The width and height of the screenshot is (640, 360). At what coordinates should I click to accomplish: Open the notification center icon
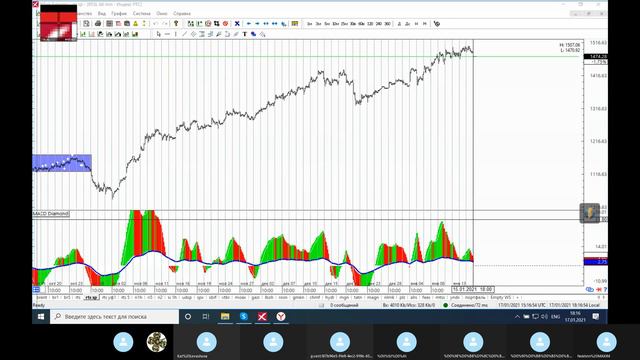click(596, 317)
